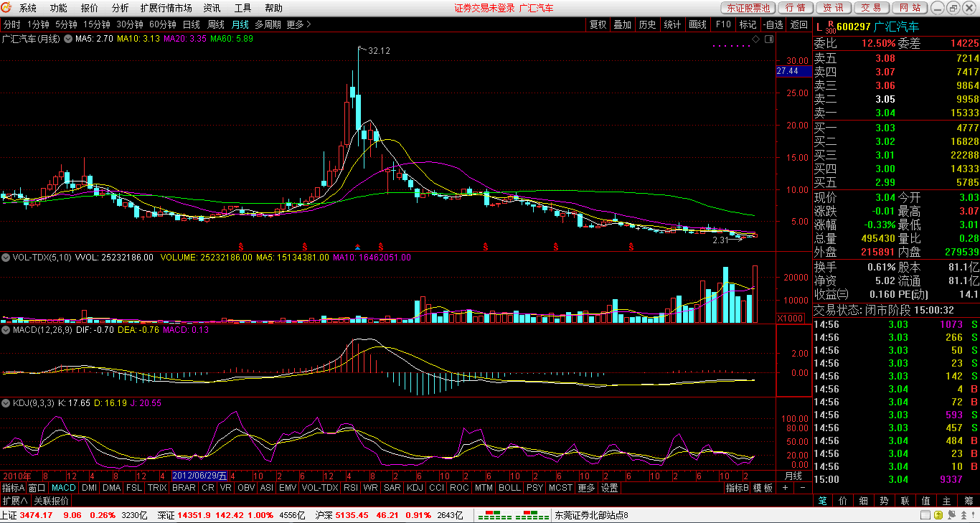The width and height of the screenshot is (980, 523).
Task: Open the 报价 menu
Action: [x=90, y=9]
